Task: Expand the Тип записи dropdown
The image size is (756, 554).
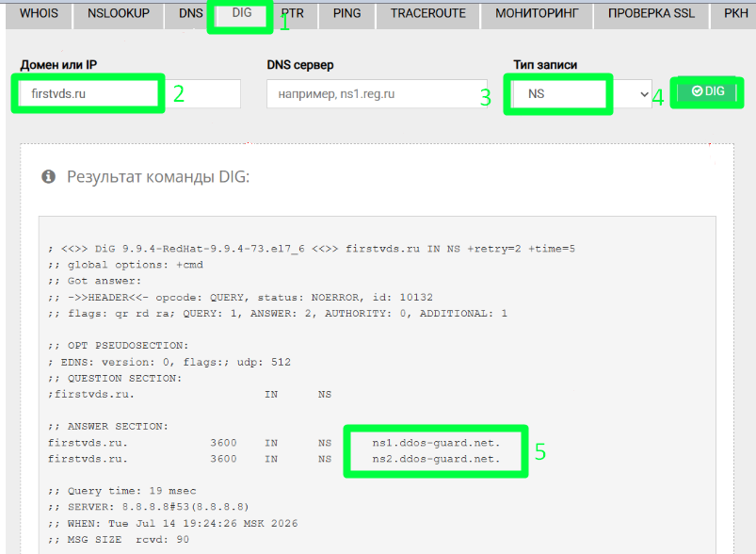Action: pos(583,93)
